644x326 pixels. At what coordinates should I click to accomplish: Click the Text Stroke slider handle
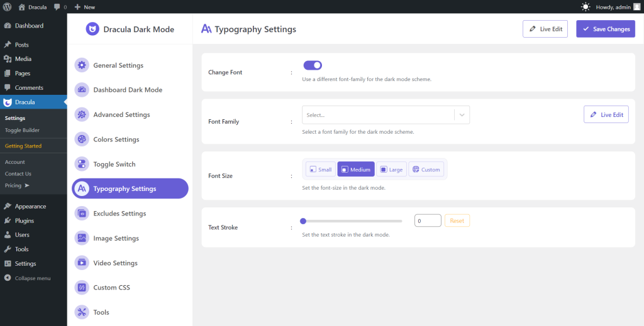click(x=303, y=221)
